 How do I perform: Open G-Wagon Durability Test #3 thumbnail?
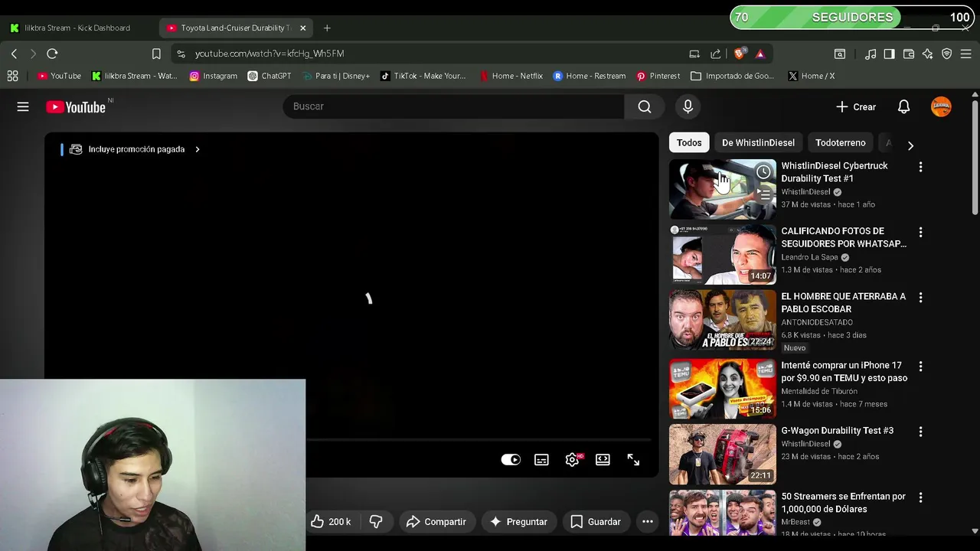[x=723, y=455]
